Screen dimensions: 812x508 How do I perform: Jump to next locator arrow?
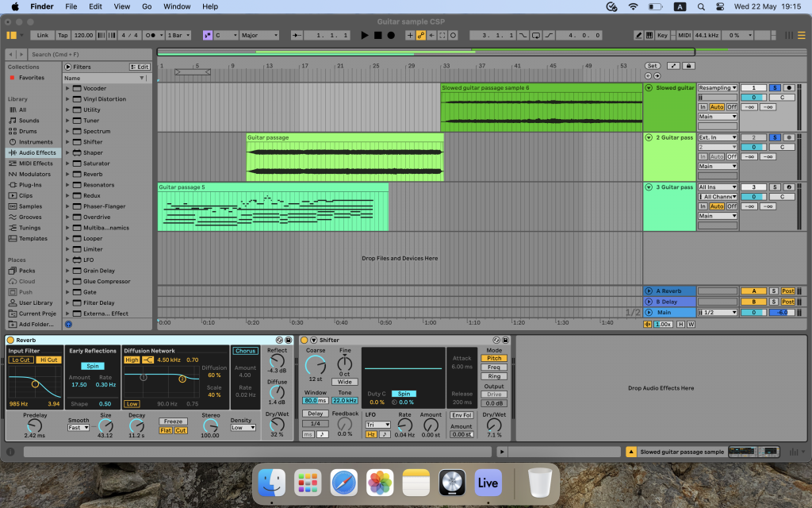pos(657,75)
